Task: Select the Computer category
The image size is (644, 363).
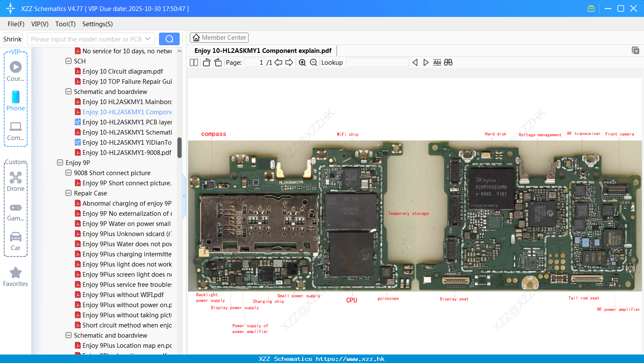Action: point(16,131)
